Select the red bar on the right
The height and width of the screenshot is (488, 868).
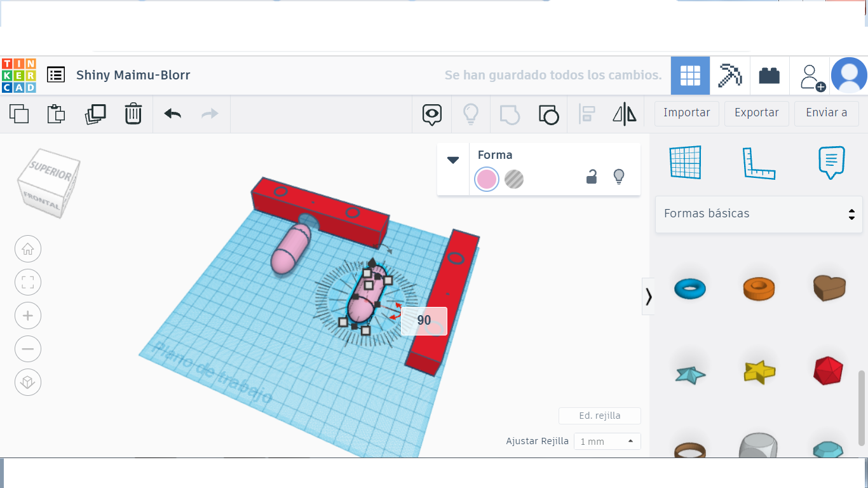[x=443, y=302]
